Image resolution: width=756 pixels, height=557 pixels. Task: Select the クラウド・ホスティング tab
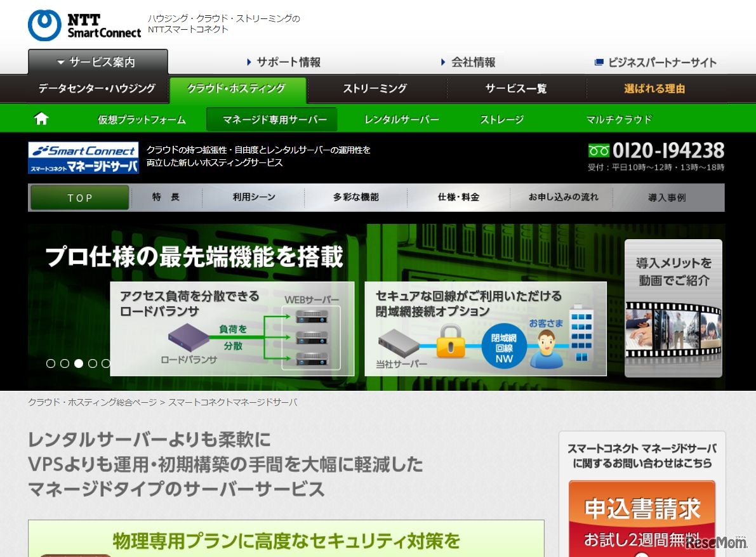237,89
